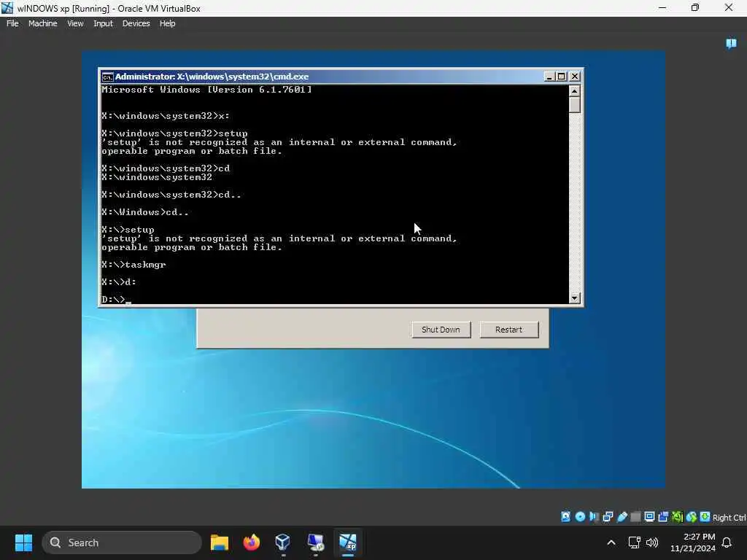Close the cmd.exe window
The image size is (747, 560).
pyautogui.click(x=575, y=76)
